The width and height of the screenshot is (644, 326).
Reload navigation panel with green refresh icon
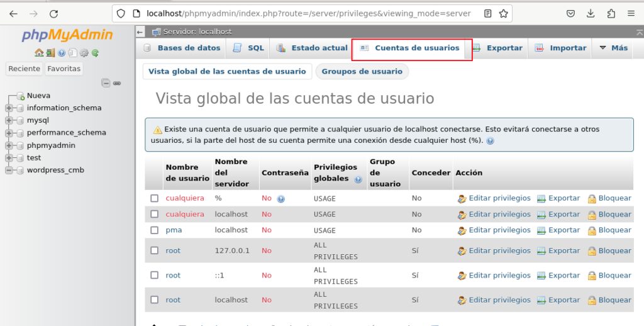[95, 53]
